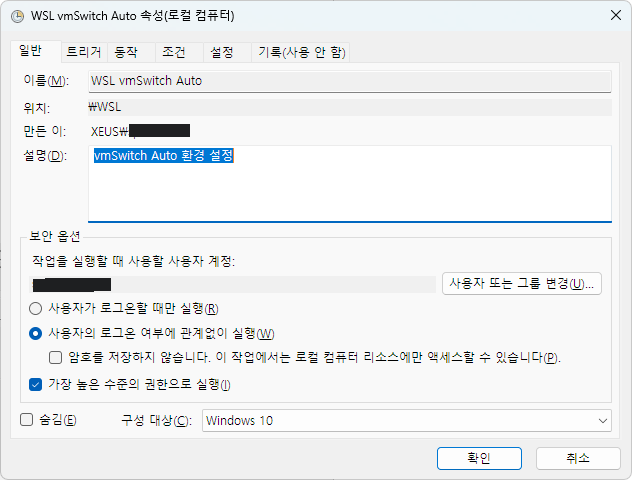
Task: Open the 조건 tab
Action: click(174, 52)
